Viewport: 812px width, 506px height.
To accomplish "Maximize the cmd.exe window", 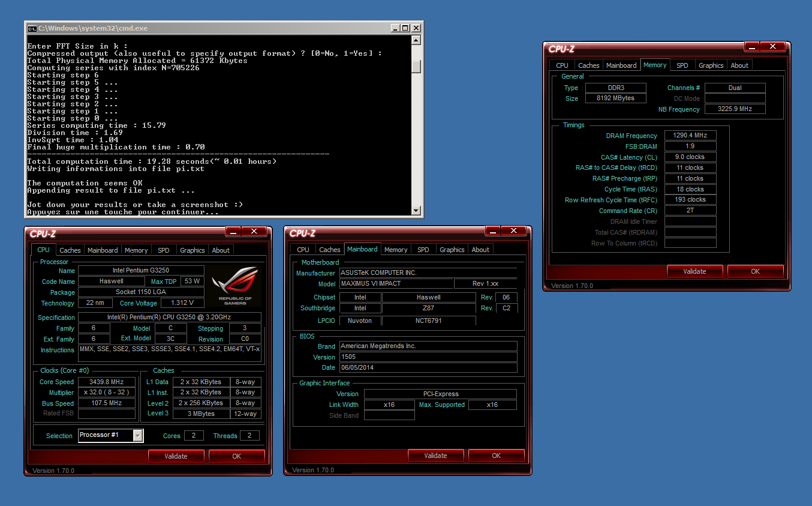I will coord(405,28).
